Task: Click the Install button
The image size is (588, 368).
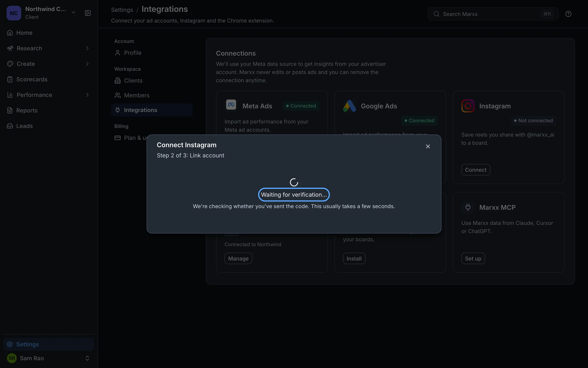Action: 354,259
